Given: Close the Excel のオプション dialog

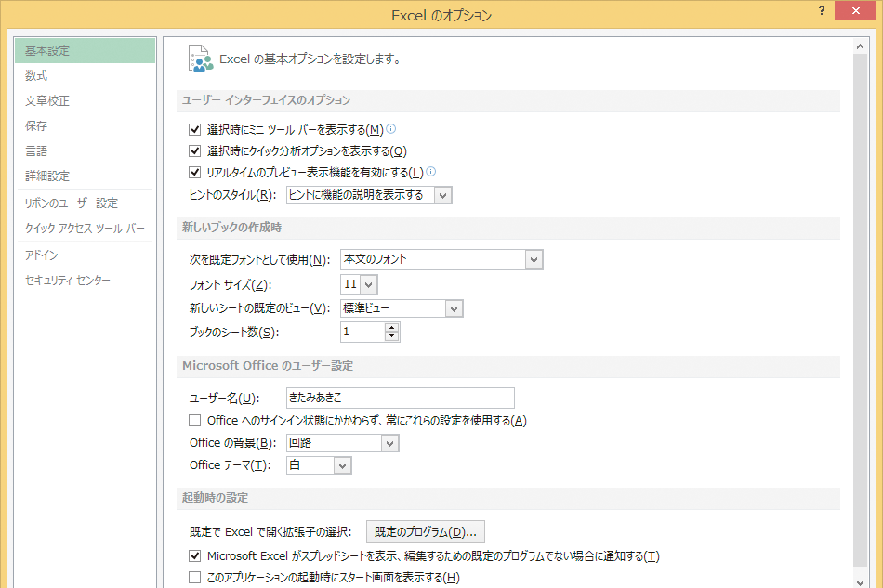Looking at the screenshot, I should [x=855, y=11].
